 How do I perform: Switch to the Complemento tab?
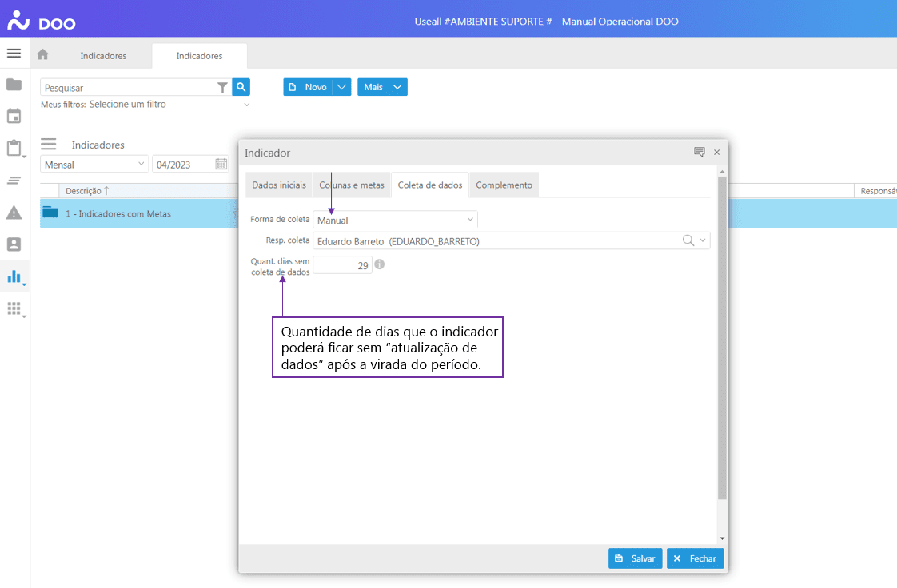504,185
